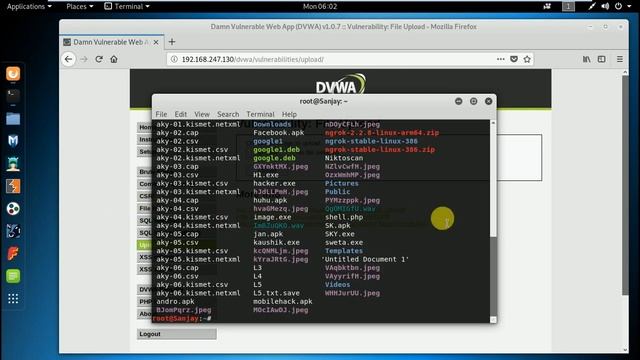
Task: Click the Logout button in the DVWA sidebar
Action: coord(177,334)
